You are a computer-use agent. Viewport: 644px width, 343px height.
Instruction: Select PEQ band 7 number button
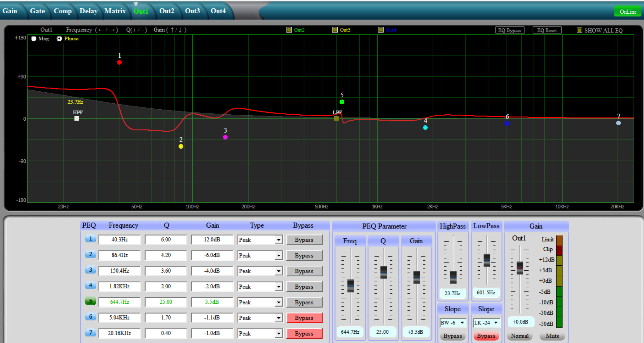[x=90, y=333]
